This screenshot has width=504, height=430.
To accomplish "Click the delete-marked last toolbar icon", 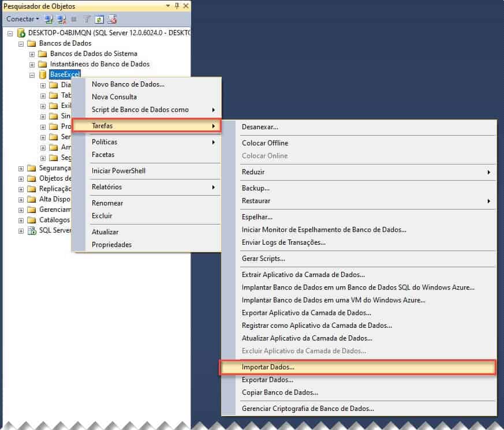I will pyautogui.click(x=111, y=20).
